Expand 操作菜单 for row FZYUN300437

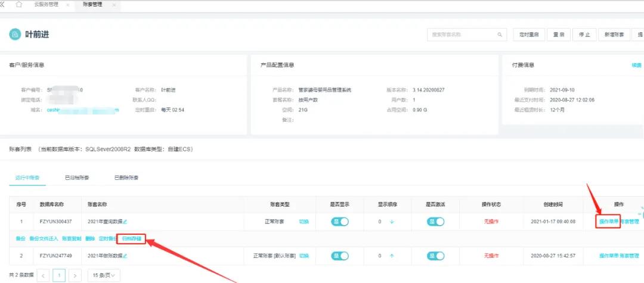coord(608,222)
